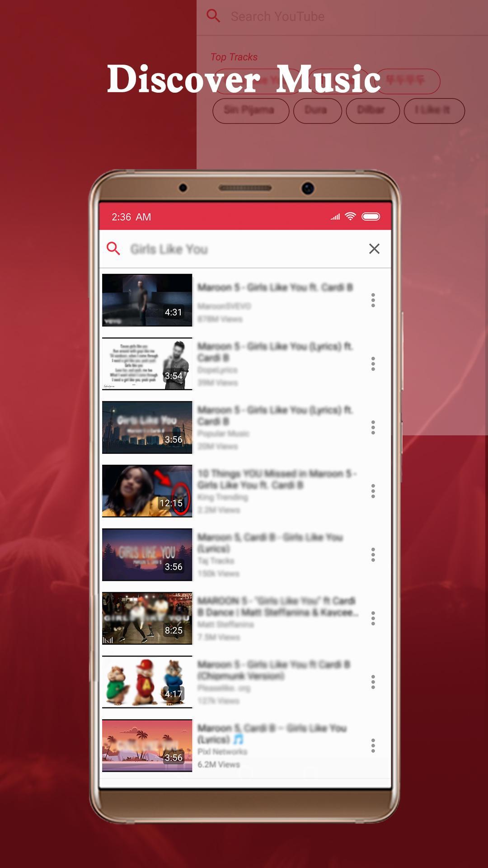Viewport: 488px width, 868px height.
Task: Play the 4:31 Maroon 5 VEVO thumbnail
Action: pos(147,300)
